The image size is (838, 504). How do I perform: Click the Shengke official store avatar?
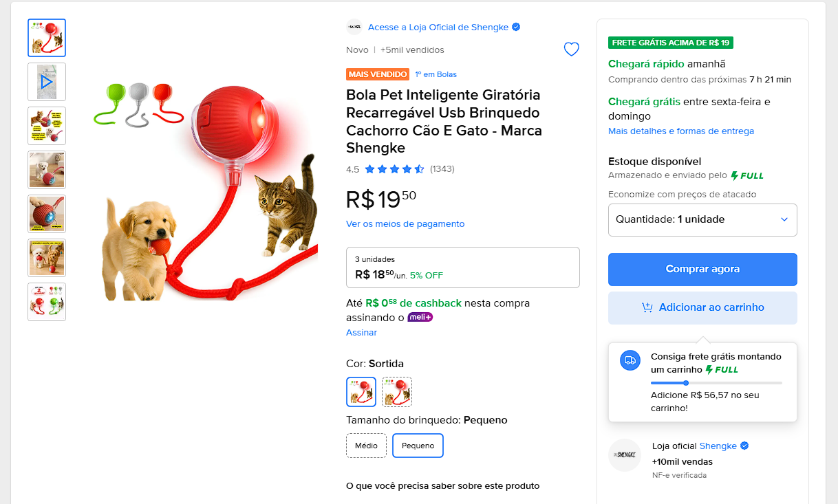coord(625,455)
